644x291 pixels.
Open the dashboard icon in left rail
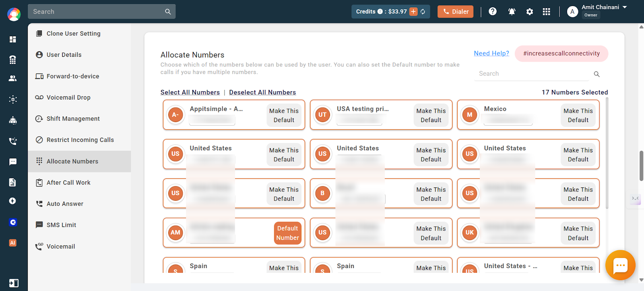[13, 39]
